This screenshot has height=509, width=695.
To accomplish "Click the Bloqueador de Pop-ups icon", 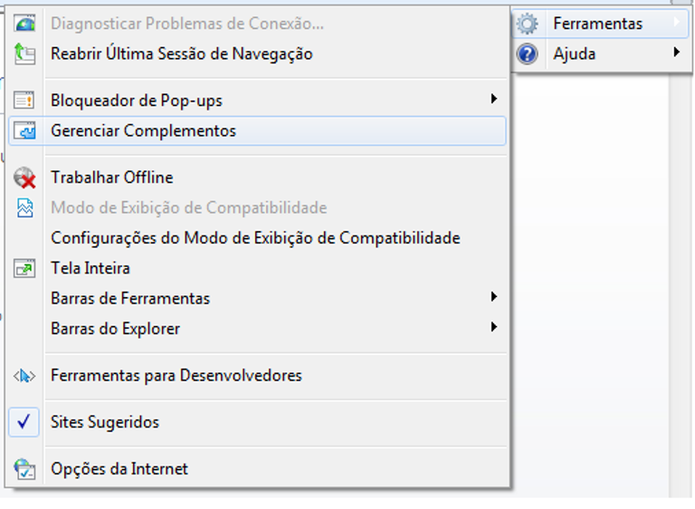I will click(24, 100).
